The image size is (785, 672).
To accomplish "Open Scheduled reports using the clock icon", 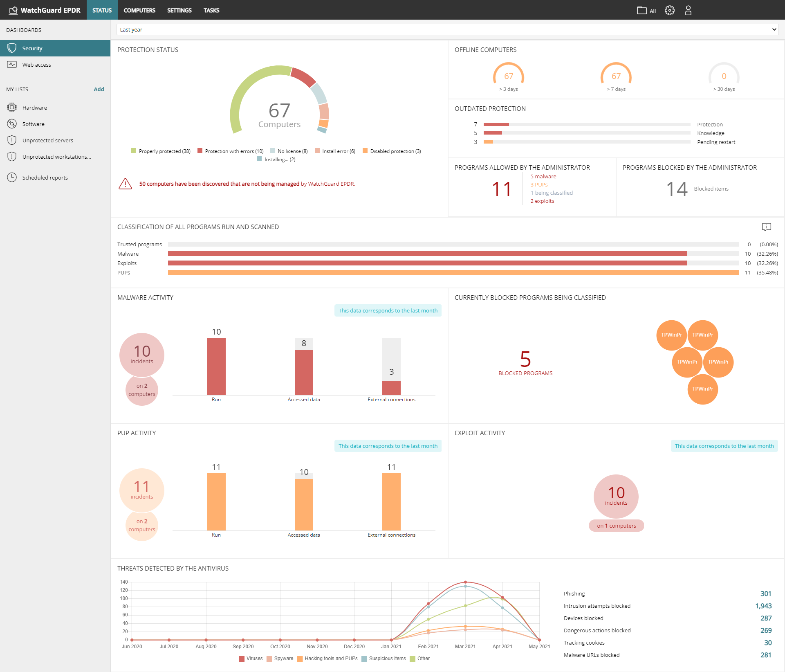I will coord(12,177).
